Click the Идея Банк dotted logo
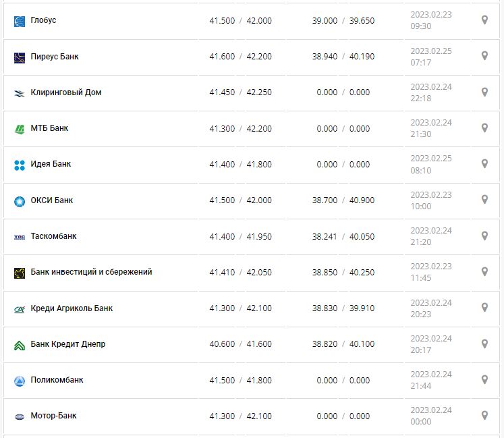The width and height of the screenshot is (504, 438). click(x=19, y=165)
